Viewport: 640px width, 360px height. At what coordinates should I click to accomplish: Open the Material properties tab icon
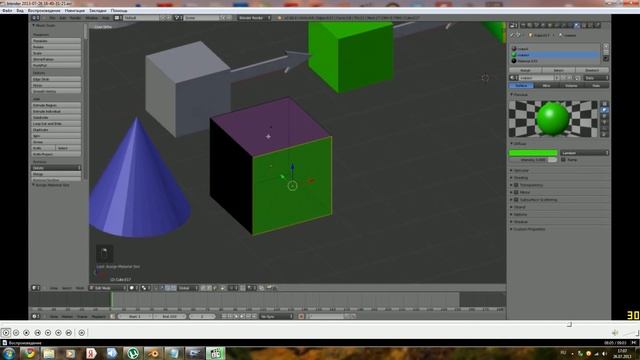pos(576,25)
